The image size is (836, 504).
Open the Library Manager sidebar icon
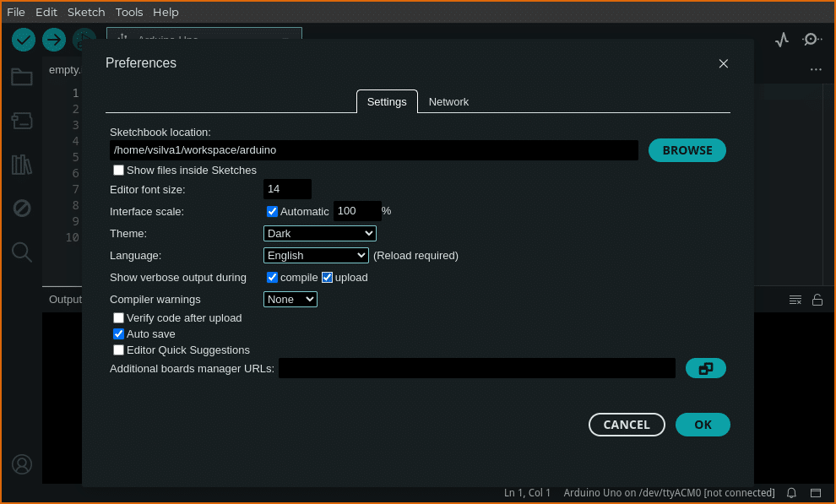[22, 165]
